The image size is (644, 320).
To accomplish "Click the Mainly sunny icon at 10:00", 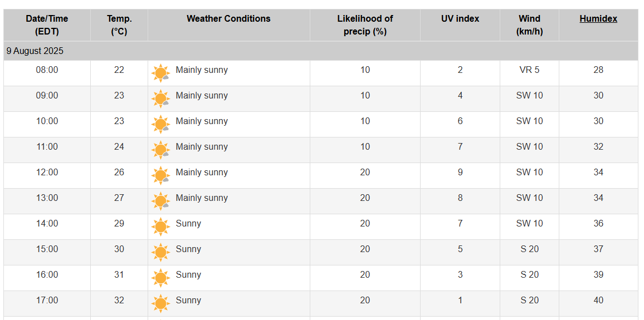I will click(x=160, y=124).
